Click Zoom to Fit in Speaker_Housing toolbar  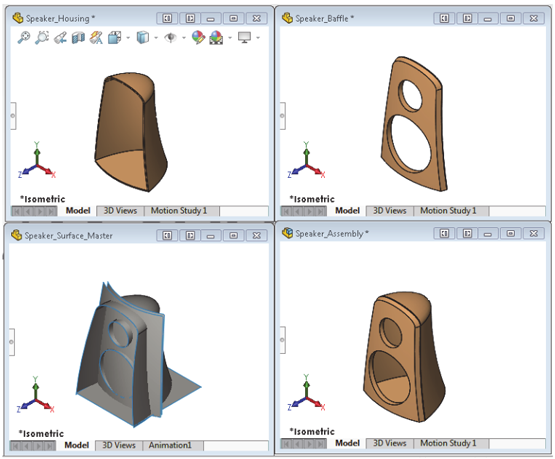(24, 37)
